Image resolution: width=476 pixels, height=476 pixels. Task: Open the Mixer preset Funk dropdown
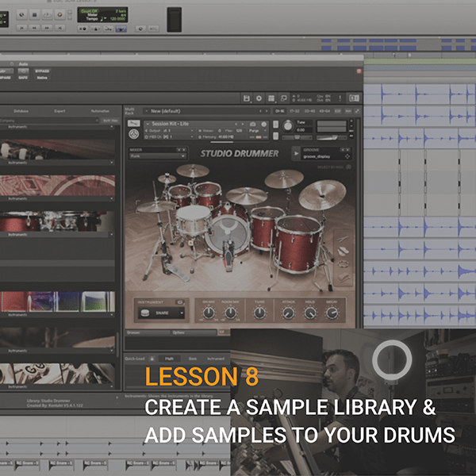[x=157, y=156]
